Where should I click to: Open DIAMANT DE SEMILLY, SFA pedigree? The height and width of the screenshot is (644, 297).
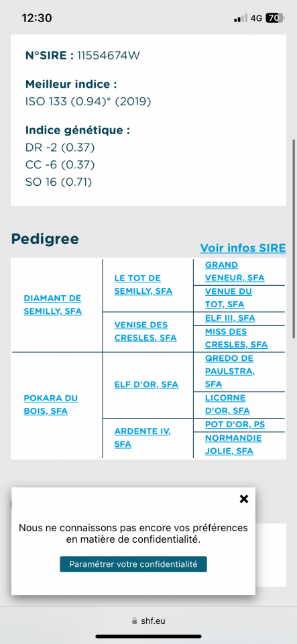(52, 305)
